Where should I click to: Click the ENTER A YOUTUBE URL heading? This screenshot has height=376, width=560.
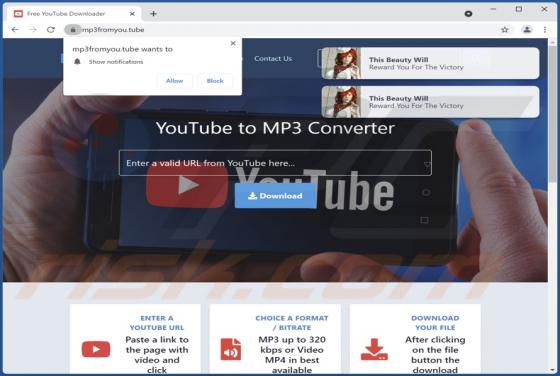pyautogui.click(x=157, y=322)
